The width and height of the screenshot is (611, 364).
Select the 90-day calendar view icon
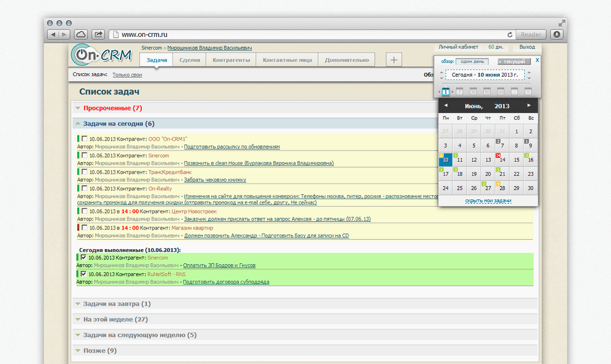(x=487, y=91)
